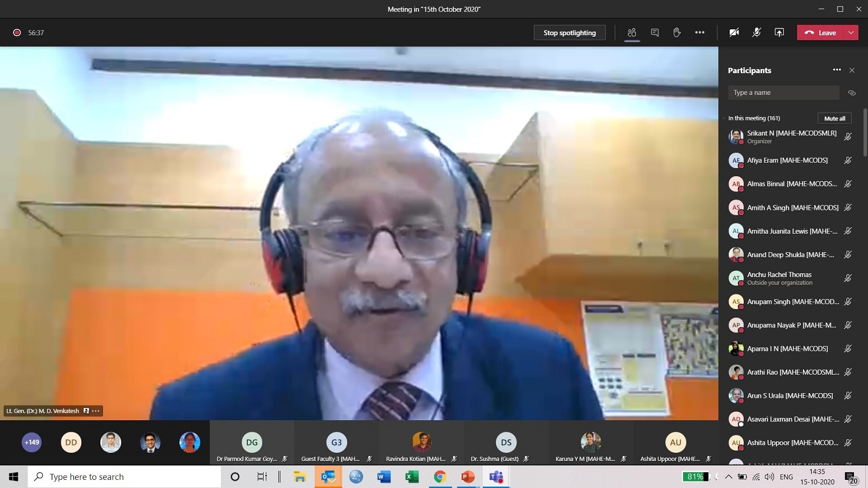
Task: Unmute the microphone in toolbar
Action: pos(756,33)
